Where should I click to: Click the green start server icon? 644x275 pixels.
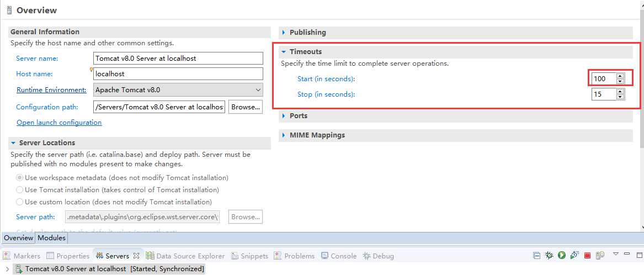click(x=561, y=255)
